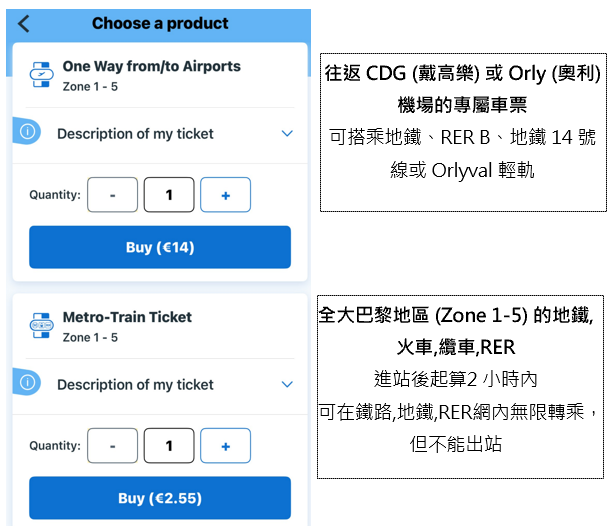Viewport: 612px width, 526px height.
Task: Tap the info icon on Airports ticket
Action: [x=28, y=132]
